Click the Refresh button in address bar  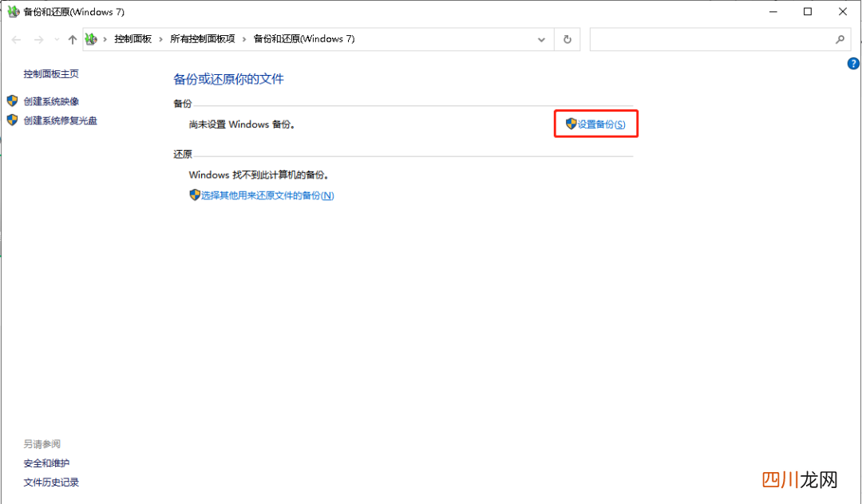pyautogui.click(x=567, y=40)
